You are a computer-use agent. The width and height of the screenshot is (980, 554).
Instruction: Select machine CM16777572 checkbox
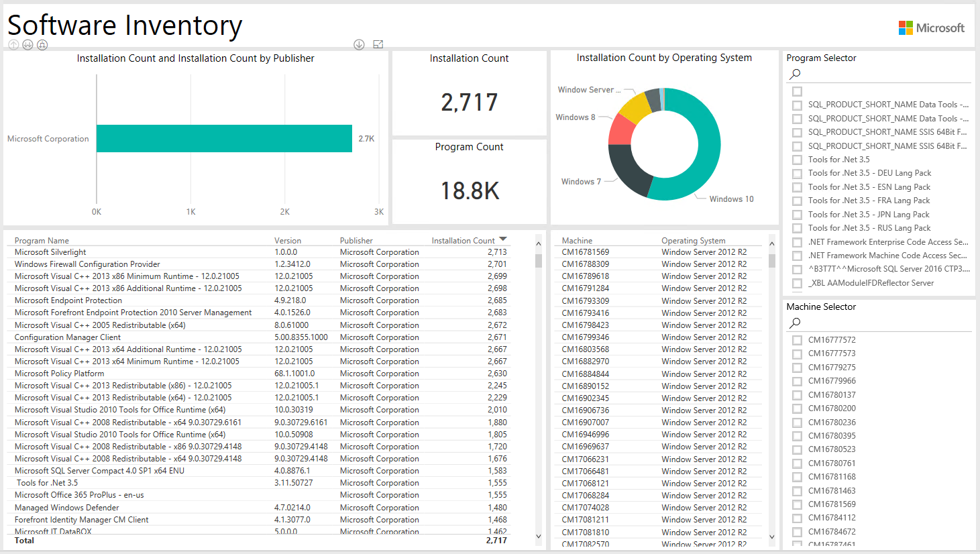797,340
